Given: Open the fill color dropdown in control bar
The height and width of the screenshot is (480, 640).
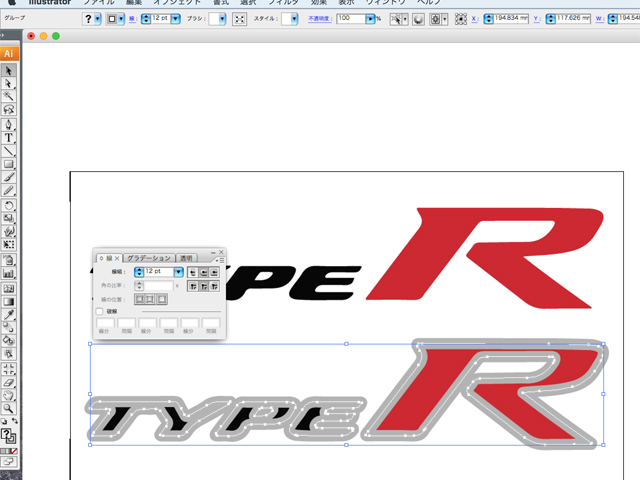Looking at the screenshot, I should tap(97, 19).
